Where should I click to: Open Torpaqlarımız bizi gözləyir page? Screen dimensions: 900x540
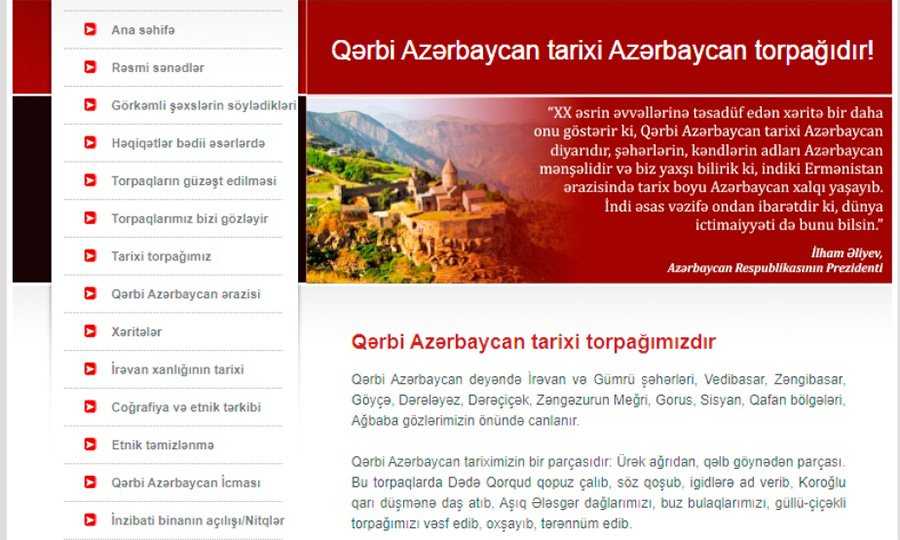click(x=189, y=219)
